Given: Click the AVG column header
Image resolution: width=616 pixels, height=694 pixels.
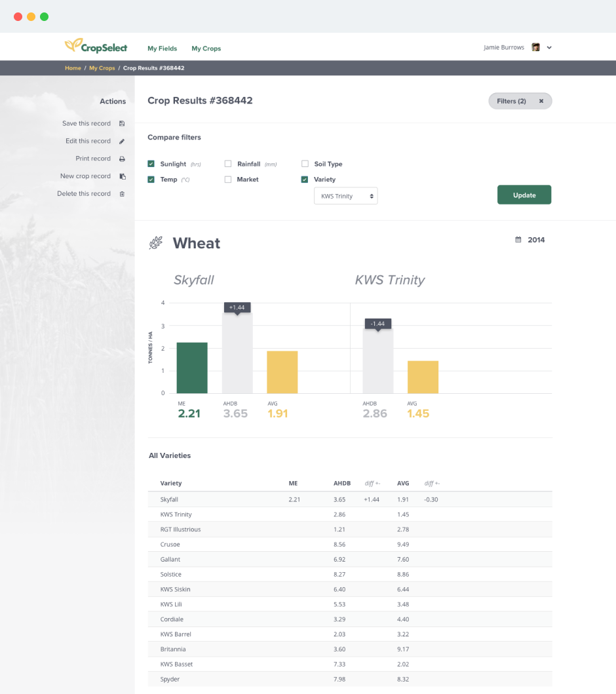Looking at the screenshot, I should pos(403,484).
